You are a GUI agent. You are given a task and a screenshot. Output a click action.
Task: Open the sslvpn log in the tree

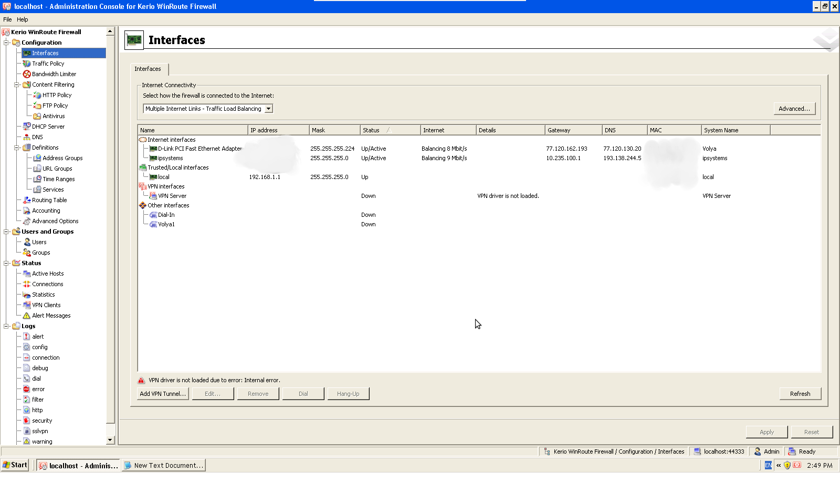(40, 431)
